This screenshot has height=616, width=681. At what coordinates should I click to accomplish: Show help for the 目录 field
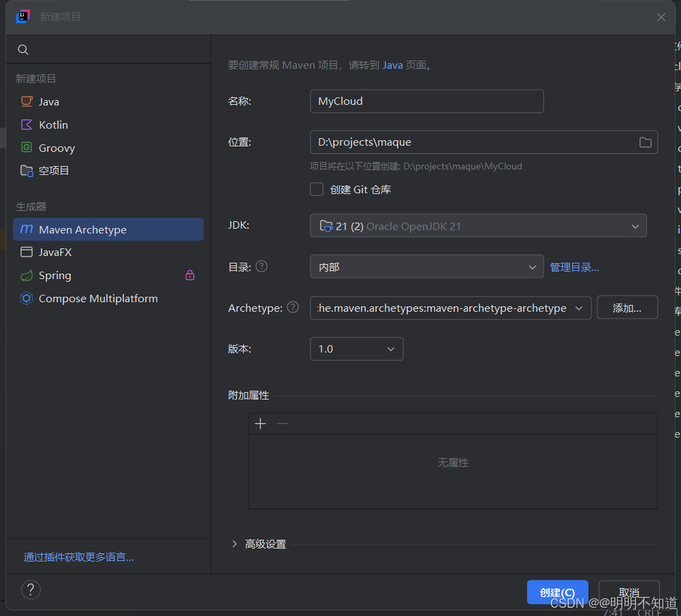point(262,266)
